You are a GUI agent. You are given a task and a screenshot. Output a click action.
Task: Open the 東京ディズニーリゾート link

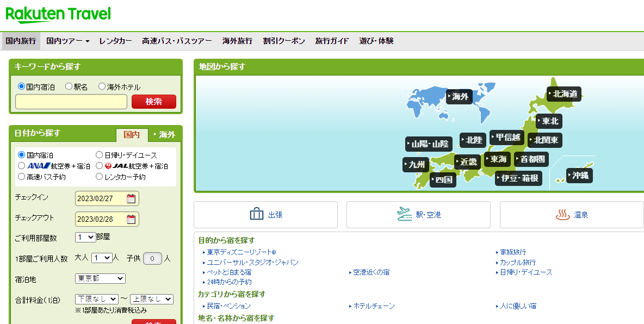pyautogui.click(x=242, y=252)
